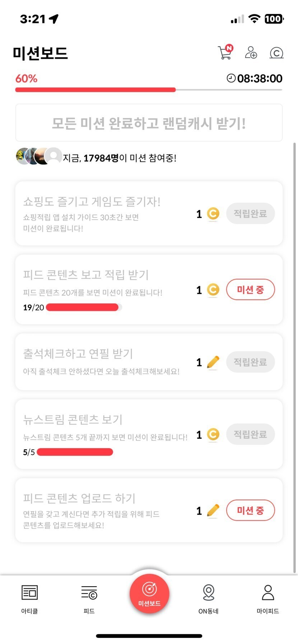Tap 적립완료 on shopping game mission
Image resolution: width=298 pixels, height=644 pixels.
pyautogui.click(x=250, y=214)
